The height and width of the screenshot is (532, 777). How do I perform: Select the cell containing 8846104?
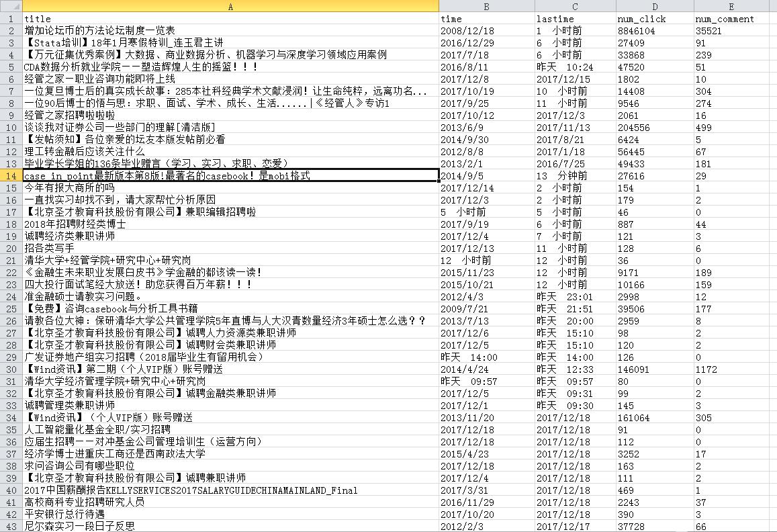[x=654, y=31]
